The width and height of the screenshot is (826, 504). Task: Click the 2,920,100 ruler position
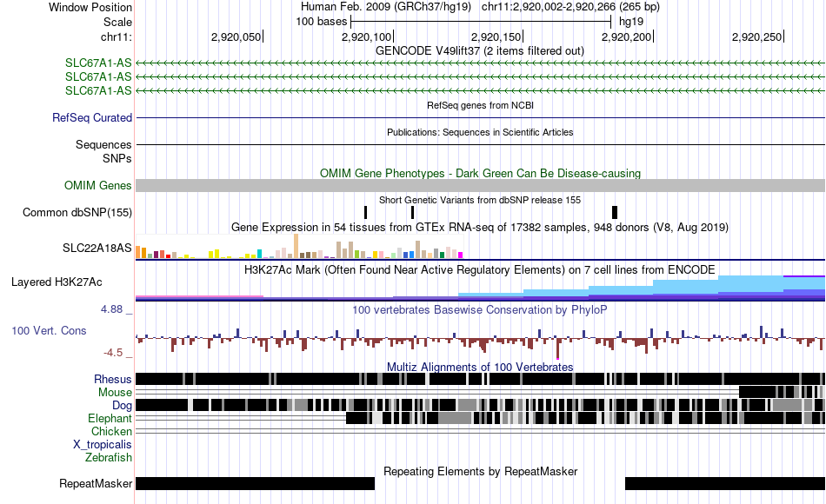pos(367,36)
